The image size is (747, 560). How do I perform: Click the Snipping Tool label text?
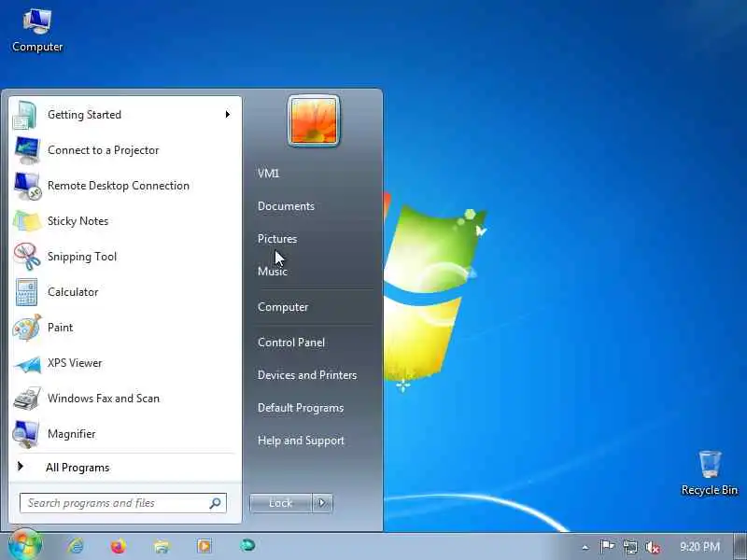[x=82, y=257]
